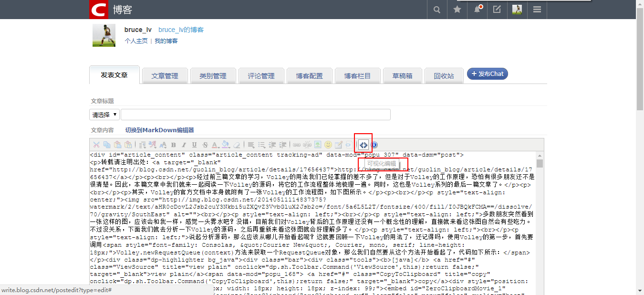Image resolution: width=644 pixels, height=295 pixels.
Task: Click the red CSDN logo
Action: point(99,10)
